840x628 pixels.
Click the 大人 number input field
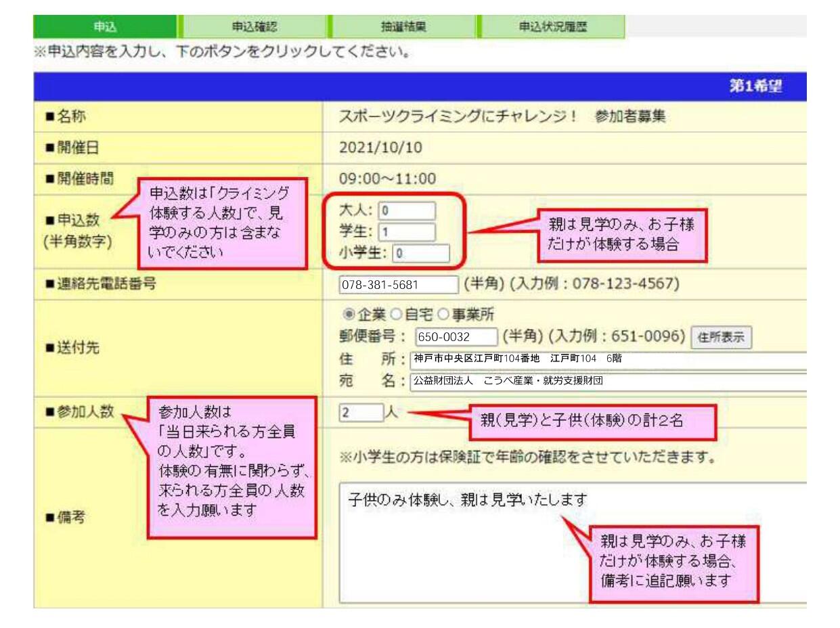[x=407, y=210]
